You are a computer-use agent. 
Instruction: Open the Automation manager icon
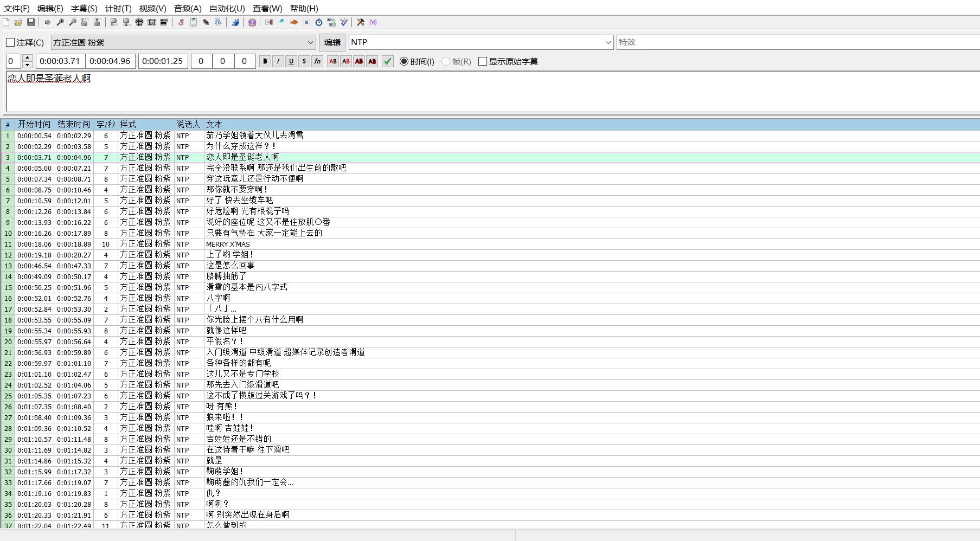pyautogui.click(x=236, y=22)
